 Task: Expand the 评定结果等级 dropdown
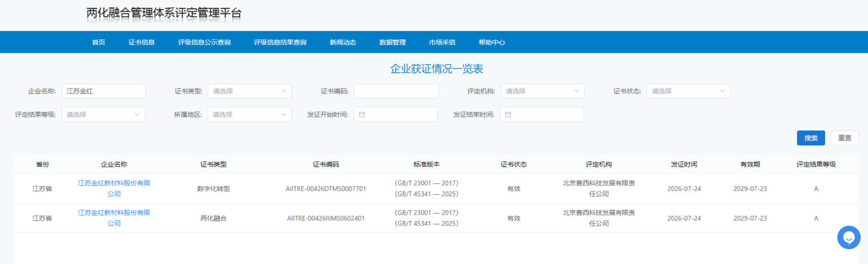click(103, 114)
